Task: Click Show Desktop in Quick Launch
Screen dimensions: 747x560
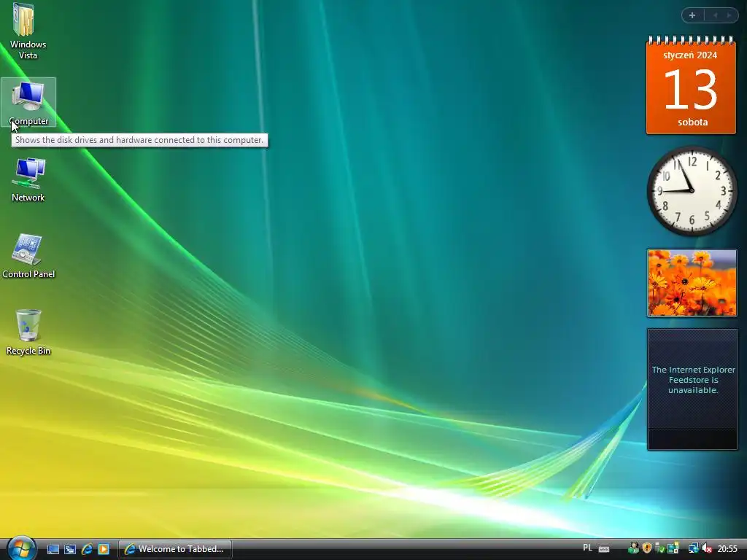Action: (x=53, y=549)
